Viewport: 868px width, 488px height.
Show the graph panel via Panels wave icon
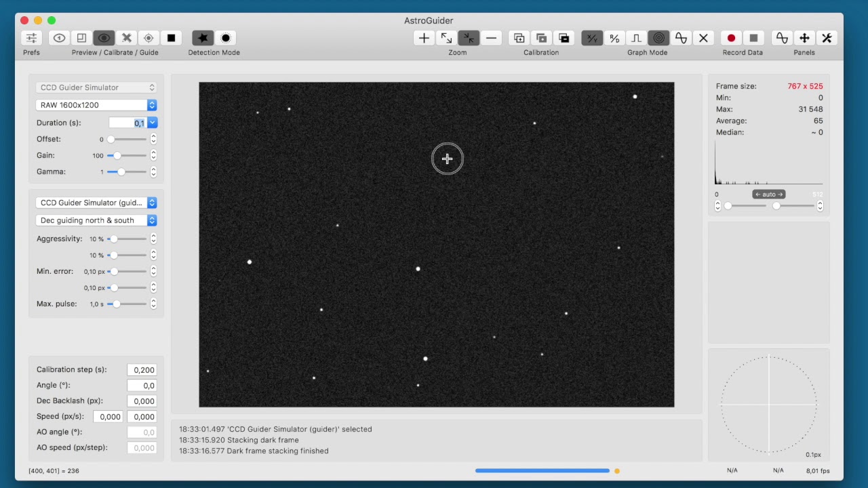point(782,38)
